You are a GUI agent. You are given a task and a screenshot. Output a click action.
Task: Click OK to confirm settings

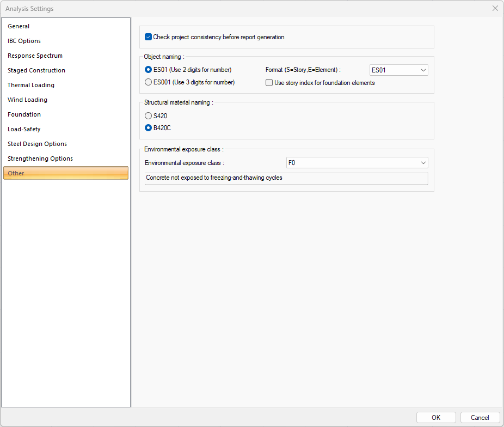[x=436, y=417]
